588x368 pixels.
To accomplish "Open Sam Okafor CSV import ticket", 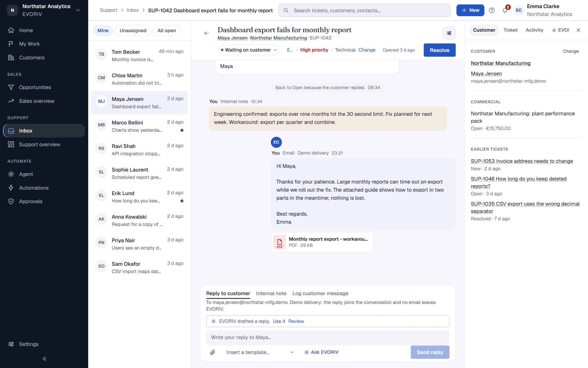I will point(139,268).
